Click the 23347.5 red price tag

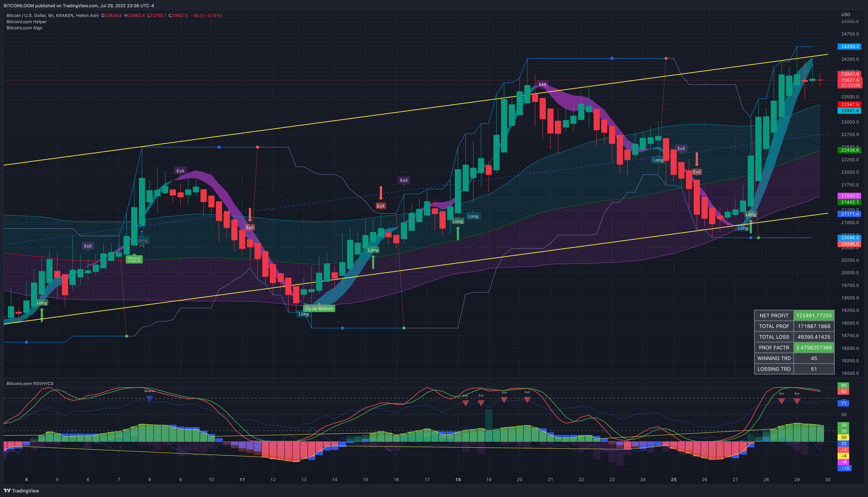tap(850, 105)
